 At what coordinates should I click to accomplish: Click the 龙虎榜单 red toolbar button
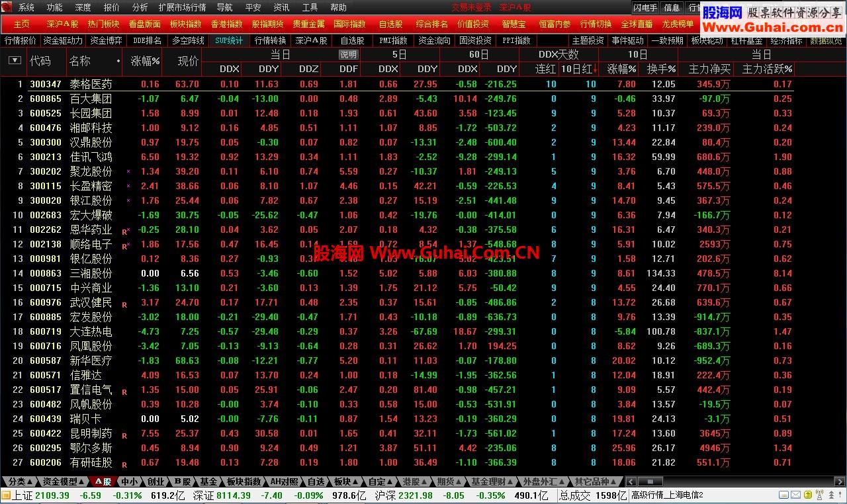pyautogui.click(x=678, y=23)
